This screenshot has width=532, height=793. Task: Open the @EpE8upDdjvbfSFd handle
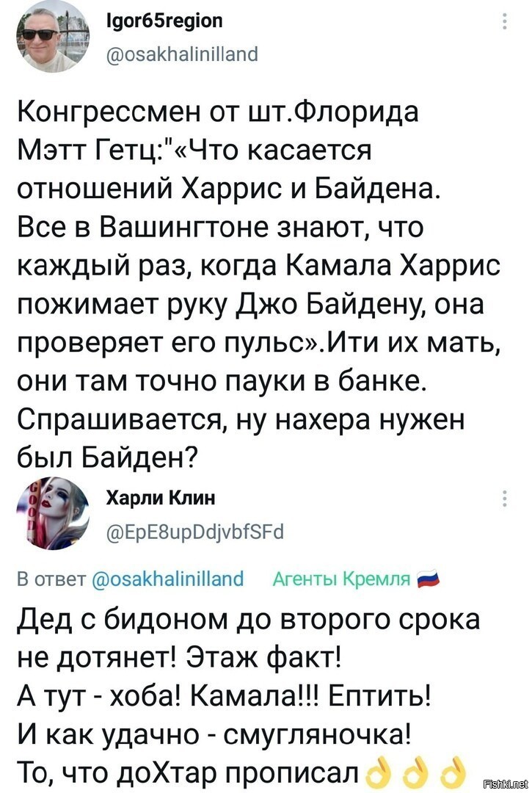coord(195,532)
